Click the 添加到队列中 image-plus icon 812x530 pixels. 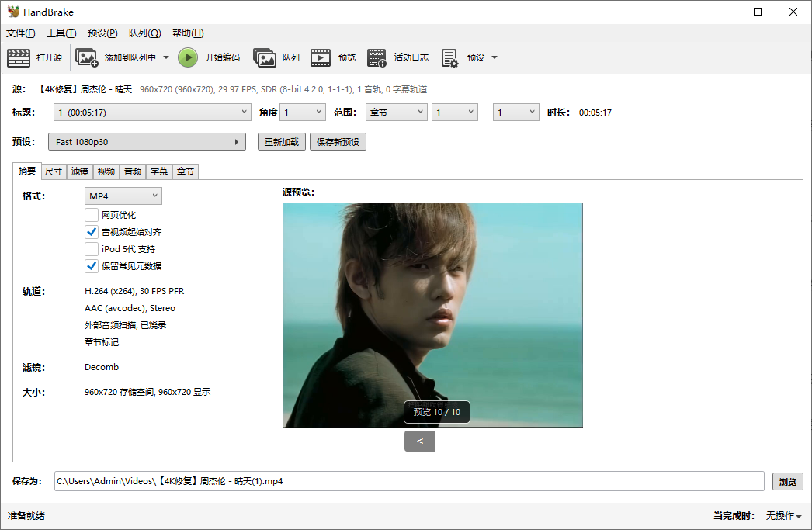click(x=86, y=57)
